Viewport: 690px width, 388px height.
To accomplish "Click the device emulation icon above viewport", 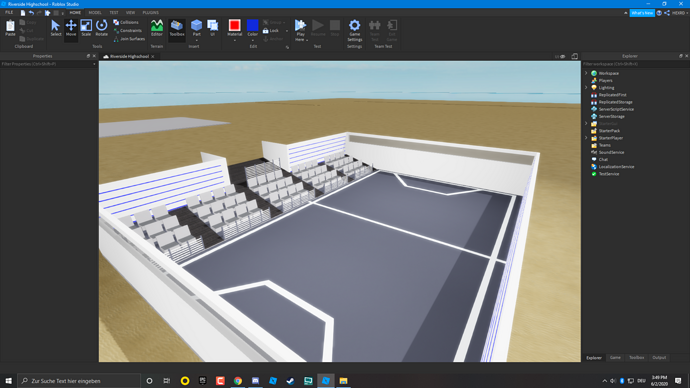I will pos(574,56).
